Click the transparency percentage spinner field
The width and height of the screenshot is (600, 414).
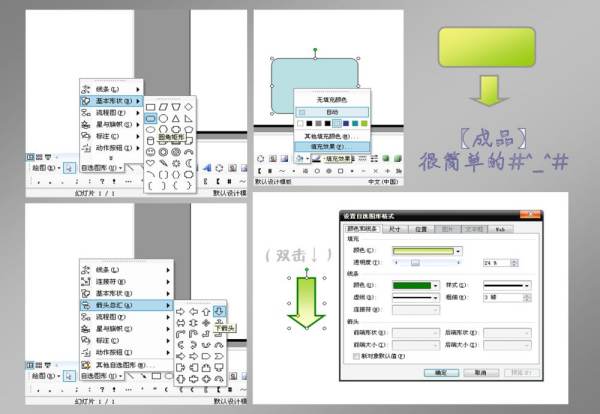tap(501, 263)
